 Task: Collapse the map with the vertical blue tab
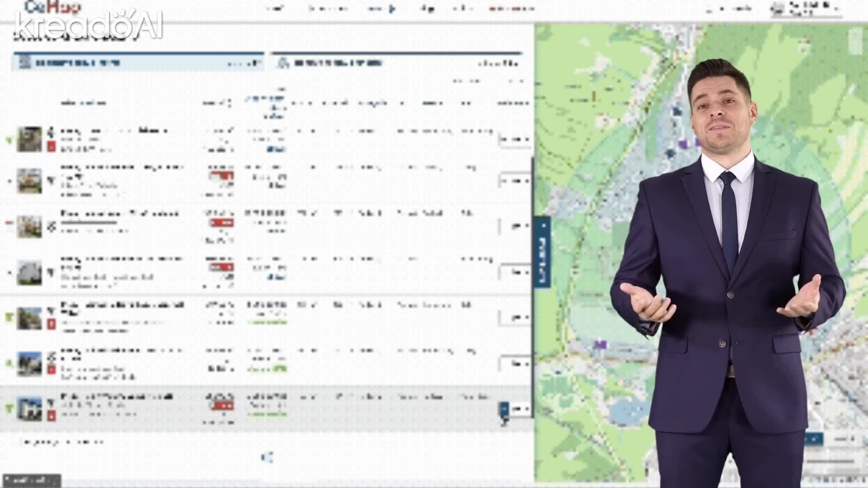coord(542,252)
